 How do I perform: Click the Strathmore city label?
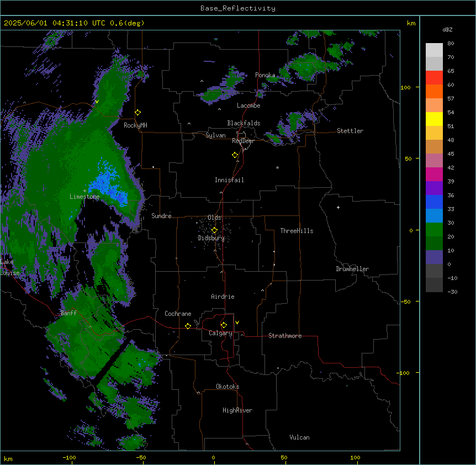[x=285, y=336]
